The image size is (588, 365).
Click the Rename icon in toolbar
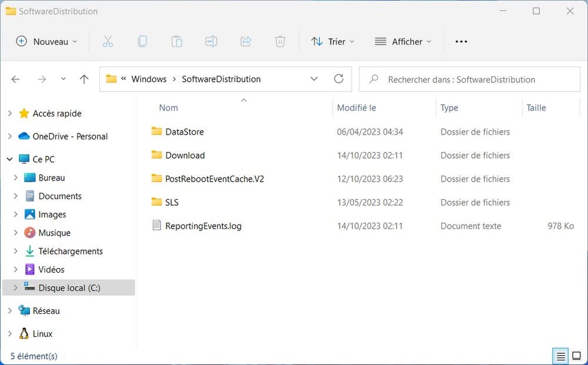point(211,42)
